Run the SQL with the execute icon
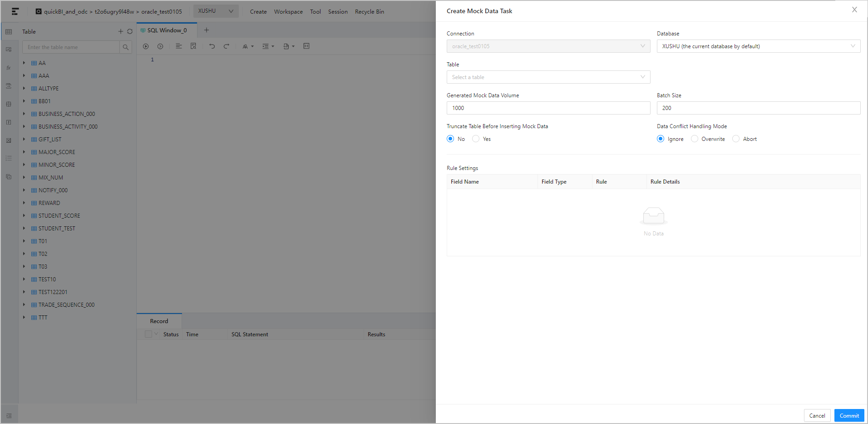This screenshot has height=424, width=868. (x=146, y=46)
